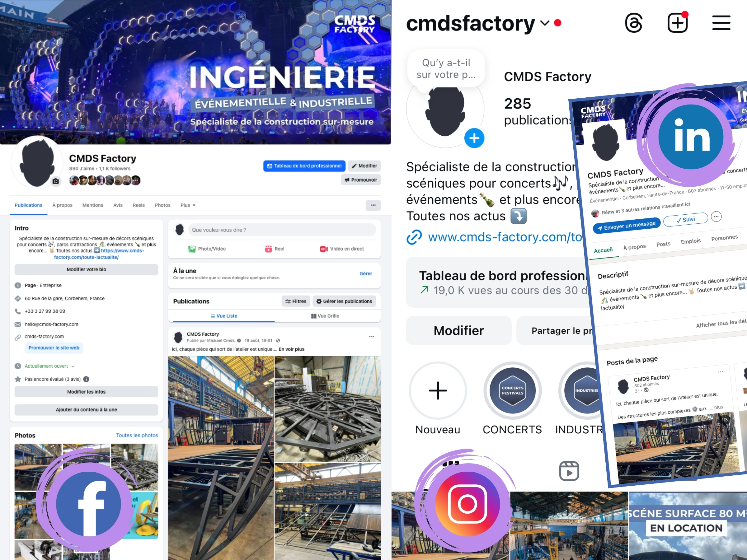This screenshot has height=560, width=747.
Task: Open Toutes les photos link
Action: (x=137, y=436)
